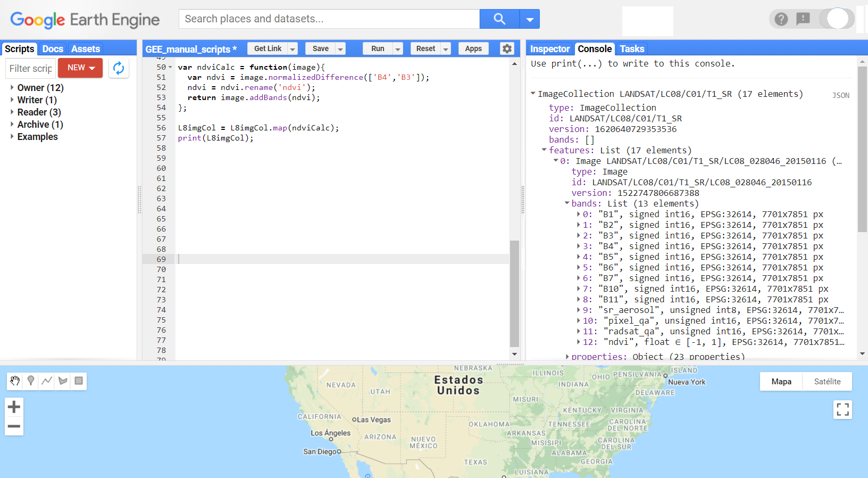Viewport: 868px width, 478px height.
Task: Open the help question mark icon
Action: click(x=781, y=19)
